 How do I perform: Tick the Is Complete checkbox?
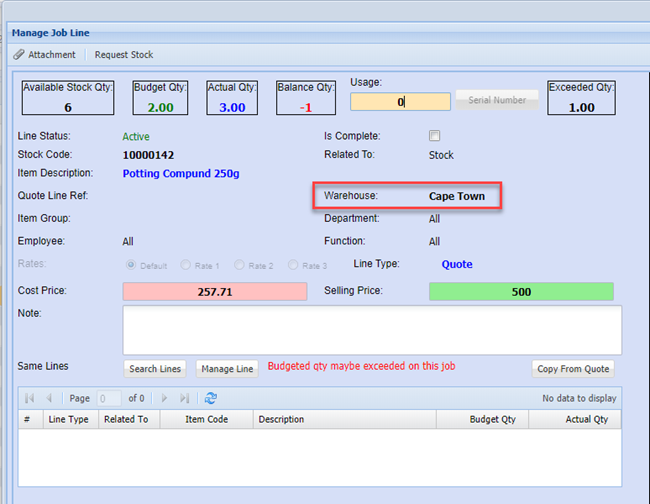point(434,136)
